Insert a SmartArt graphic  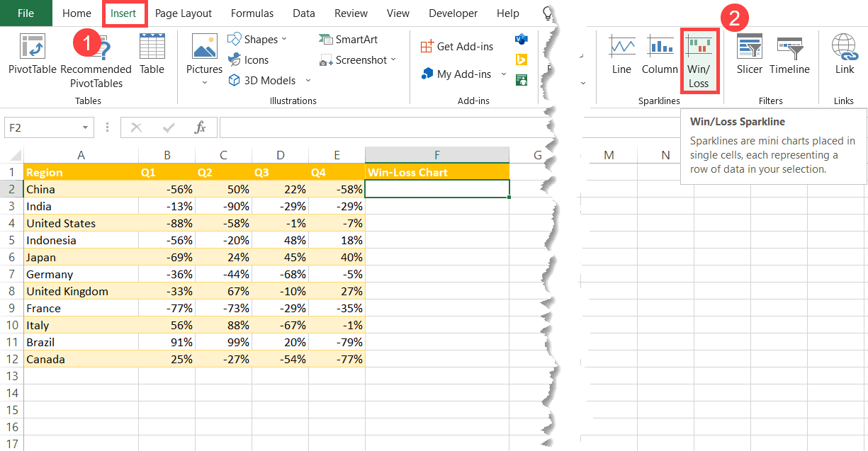pyautogui.click(x=350, y=38)
